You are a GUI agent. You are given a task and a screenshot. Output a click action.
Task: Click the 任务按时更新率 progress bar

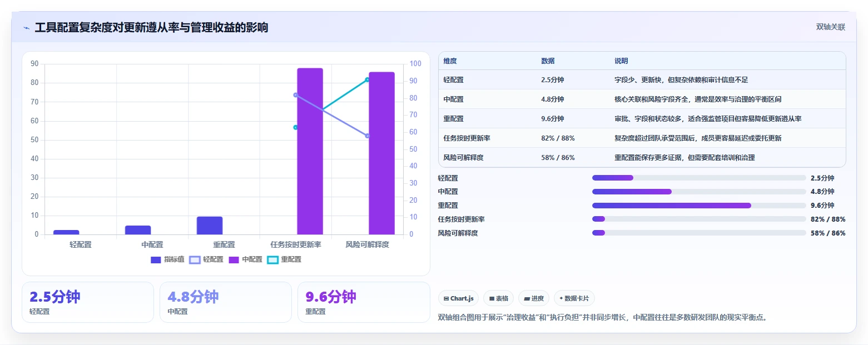pos(699,219)
